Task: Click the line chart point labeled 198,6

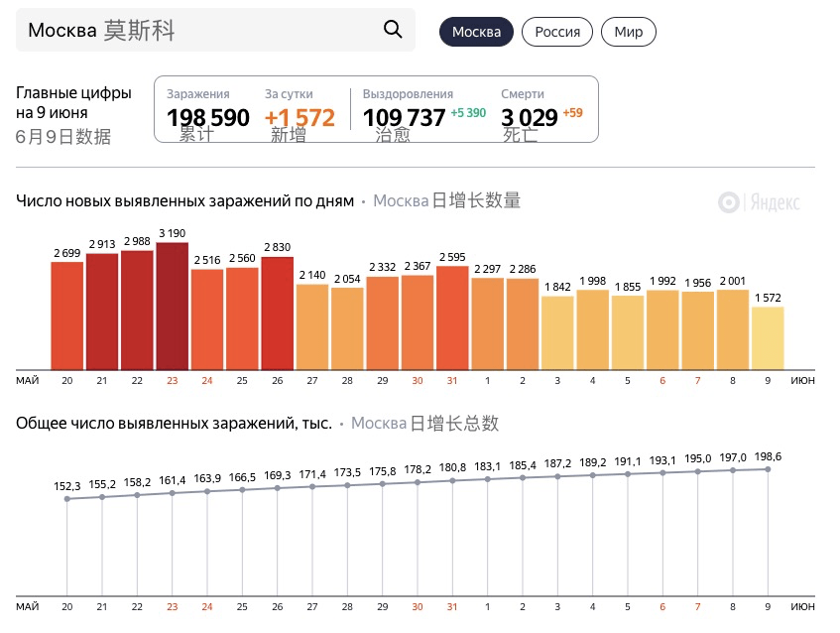Action: click(x=768, y=469)
